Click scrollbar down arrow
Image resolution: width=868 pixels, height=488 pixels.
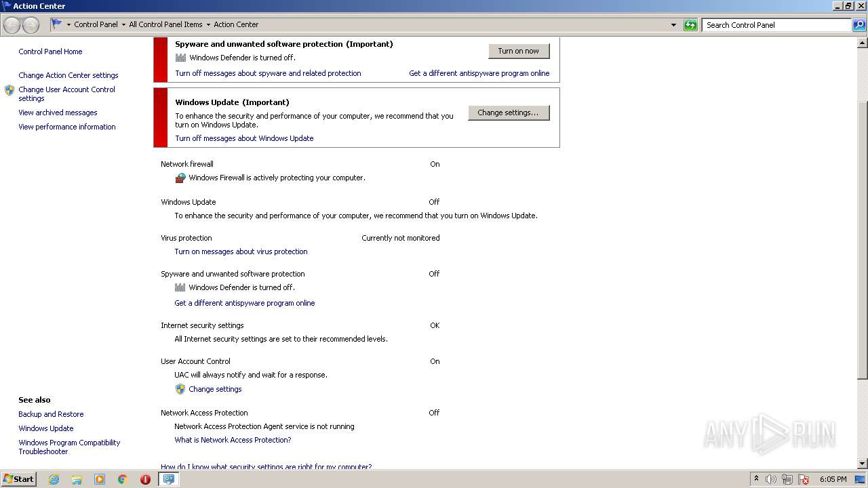(x=863, y=464)
